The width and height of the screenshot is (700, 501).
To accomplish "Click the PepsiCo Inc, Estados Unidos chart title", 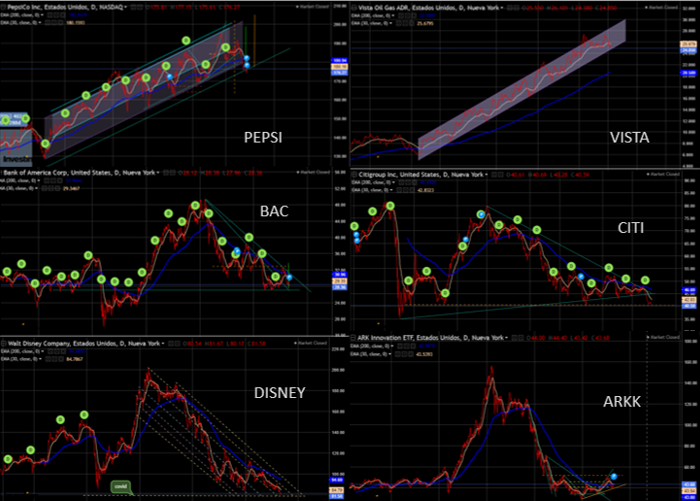I will [65, 7].
